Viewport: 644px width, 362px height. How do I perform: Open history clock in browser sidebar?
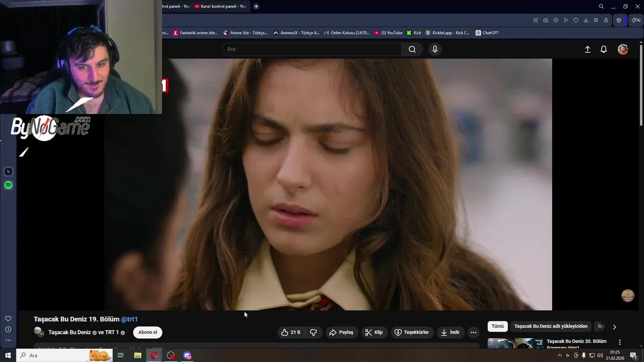coord(8,330)
